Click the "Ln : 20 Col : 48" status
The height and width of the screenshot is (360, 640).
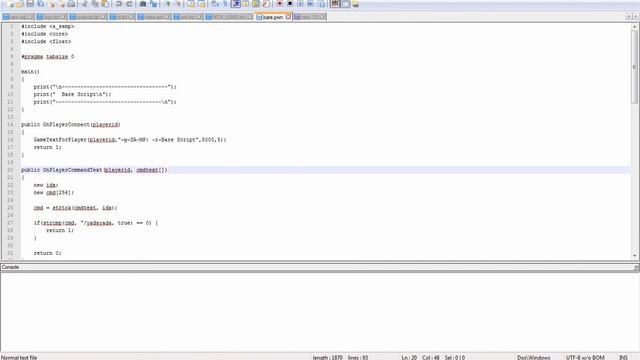tap(420, 357)
